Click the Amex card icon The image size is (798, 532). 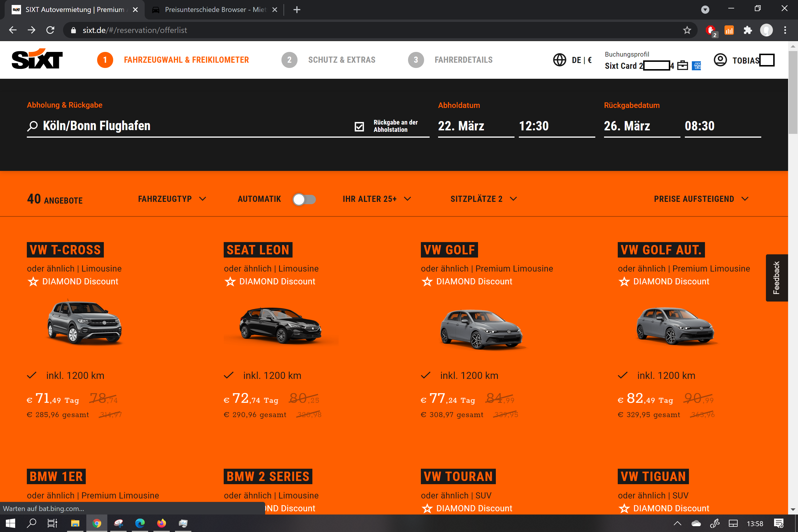click(x=696, y=66)
